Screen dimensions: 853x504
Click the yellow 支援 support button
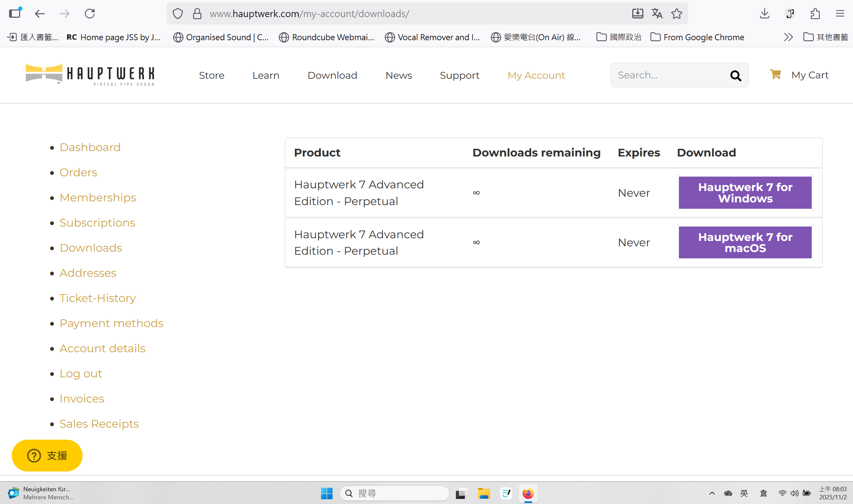click(x=47, y=455)
